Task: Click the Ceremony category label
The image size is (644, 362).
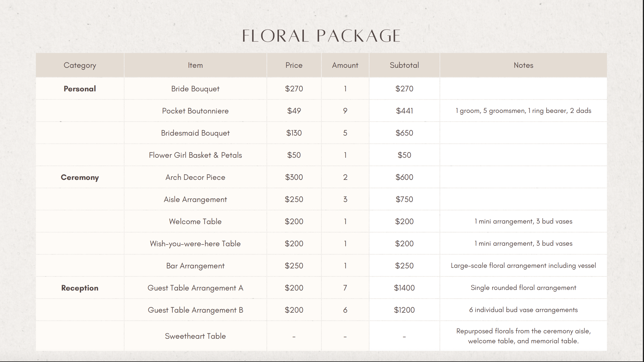Action: pyautogui.click(x=80, y=177)
